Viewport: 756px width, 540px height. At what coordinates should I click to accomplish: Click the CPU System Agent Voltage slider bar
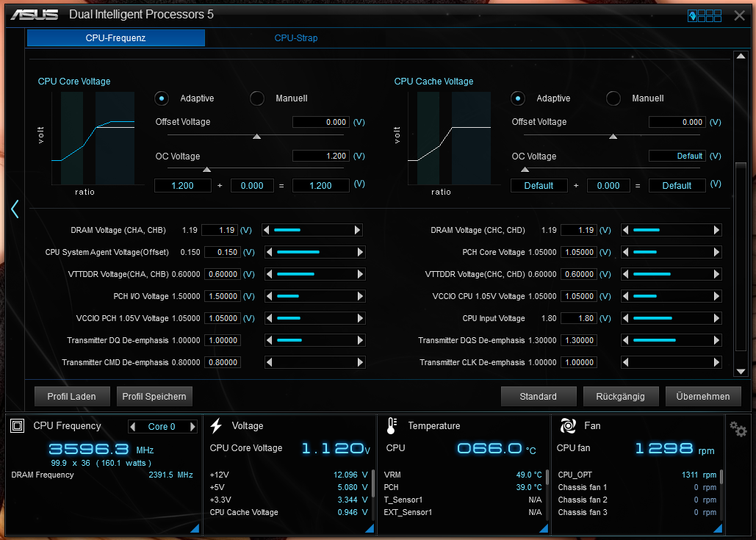click(315, 252)
